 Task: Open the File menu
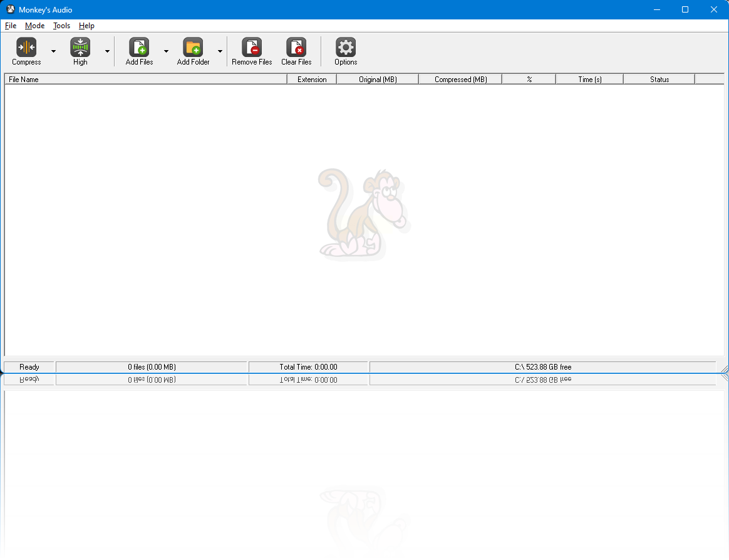11,26
